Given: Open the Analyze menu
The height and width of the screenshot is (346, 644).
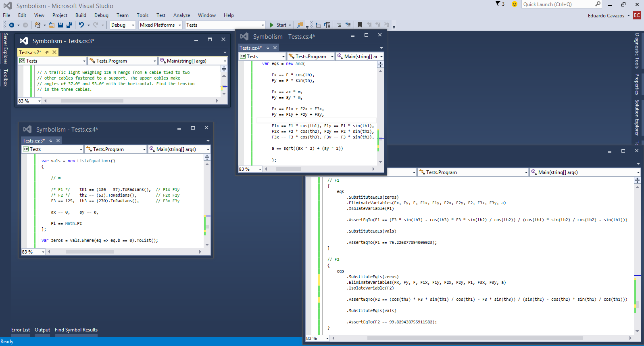Looking at the screenshot, I should 181,15.
